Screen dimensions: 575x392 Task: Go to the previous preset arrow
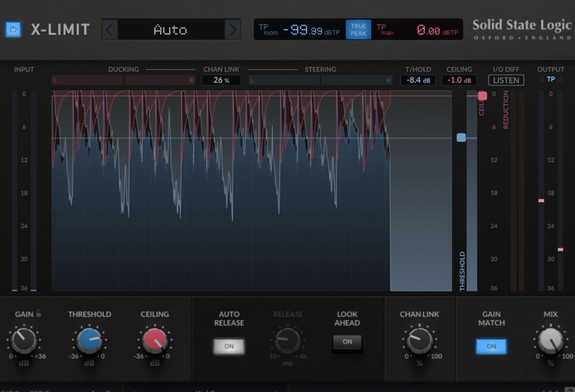tap(109, 30)
